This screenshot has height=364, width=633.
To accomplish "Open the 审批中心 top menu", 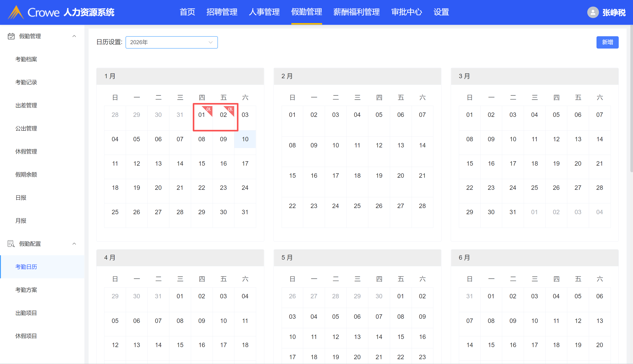I will pyautogui.click(x=407, y=12).
